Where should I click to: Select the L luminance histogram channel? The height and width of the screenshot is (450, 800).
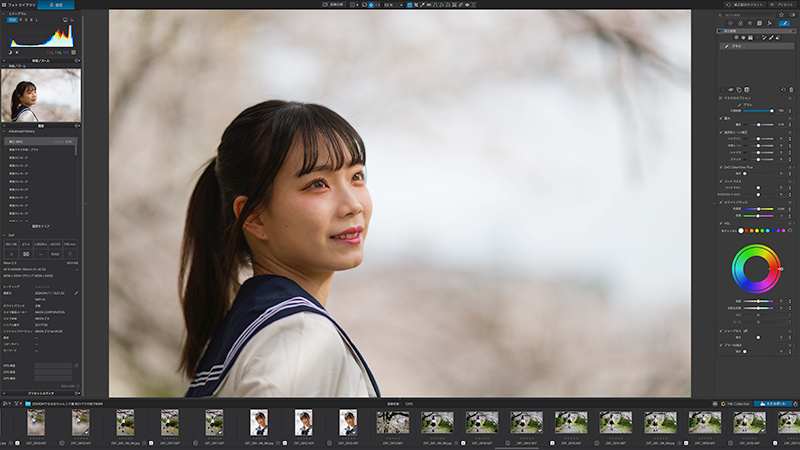click(36, 20)
